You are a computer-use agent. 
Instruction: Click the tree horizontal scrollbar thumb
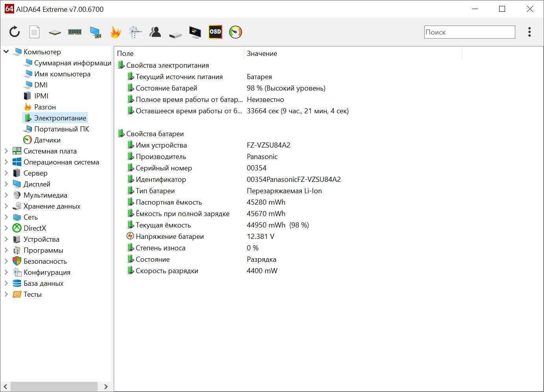pos(54,386)
